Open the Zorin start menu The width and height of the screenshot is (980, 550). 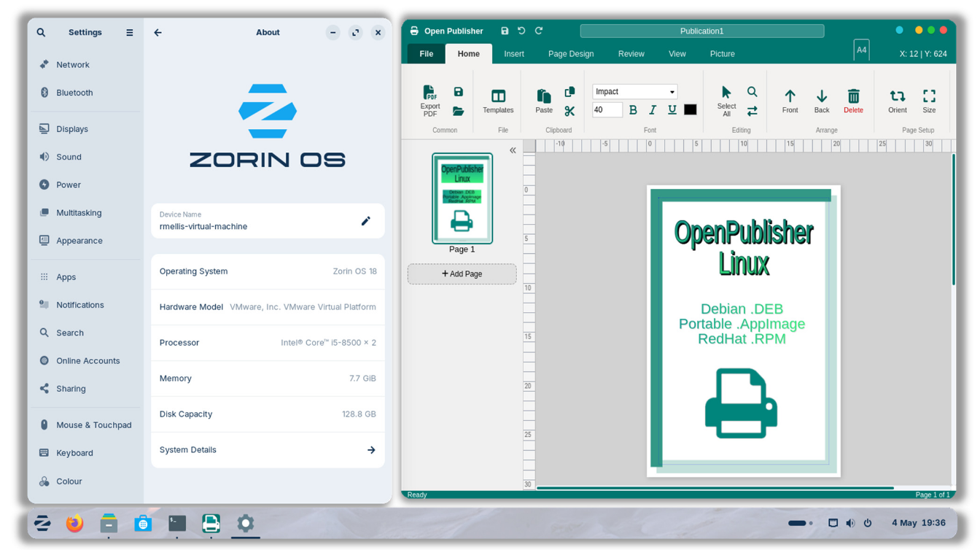[x=42, y=523]
